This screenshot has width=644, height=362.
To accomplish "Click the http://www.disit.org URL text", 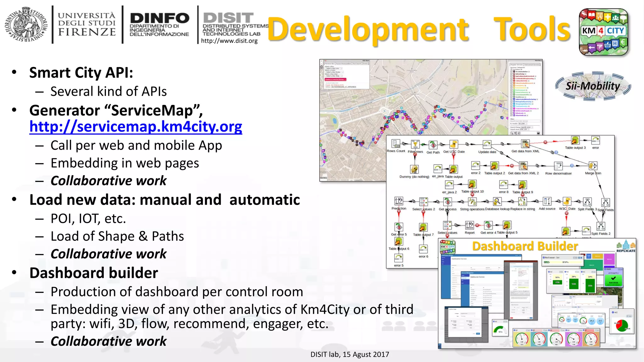I will click(229, 41).
